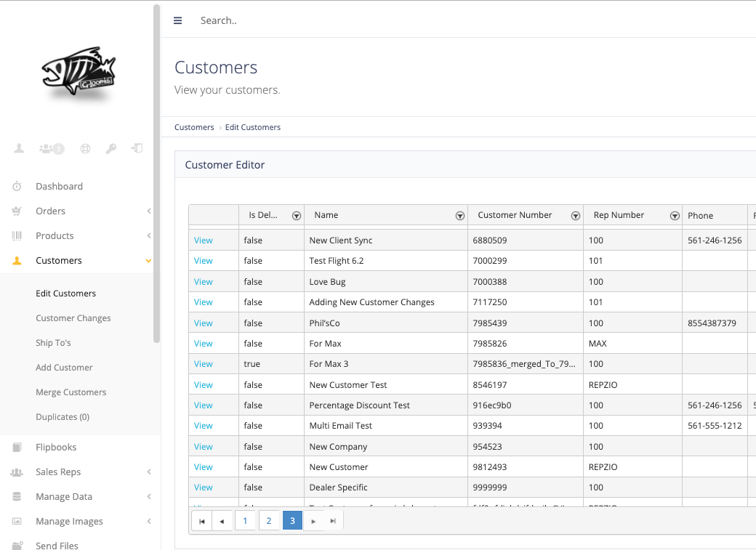View the Multi Email Test customer

pos(203,426)
